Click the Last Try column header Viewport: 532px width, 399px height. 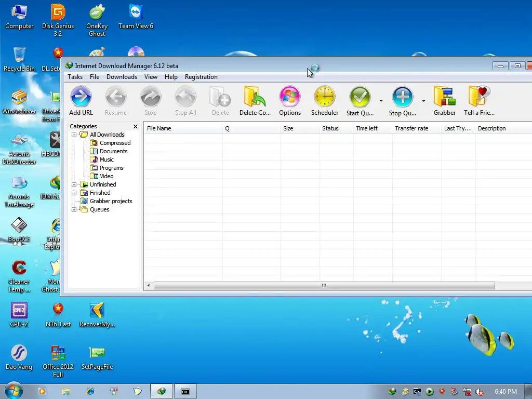point(458,128)
